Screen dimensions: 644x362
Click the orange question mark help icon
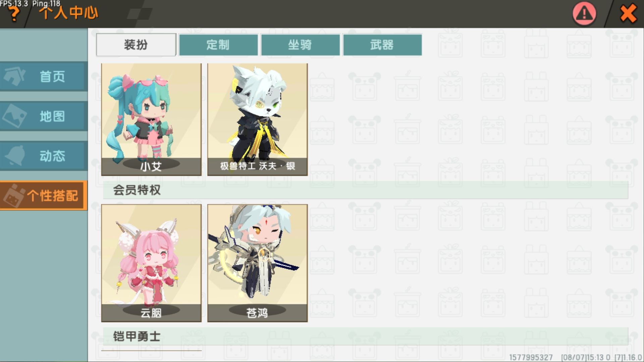[x=13, y=13]
